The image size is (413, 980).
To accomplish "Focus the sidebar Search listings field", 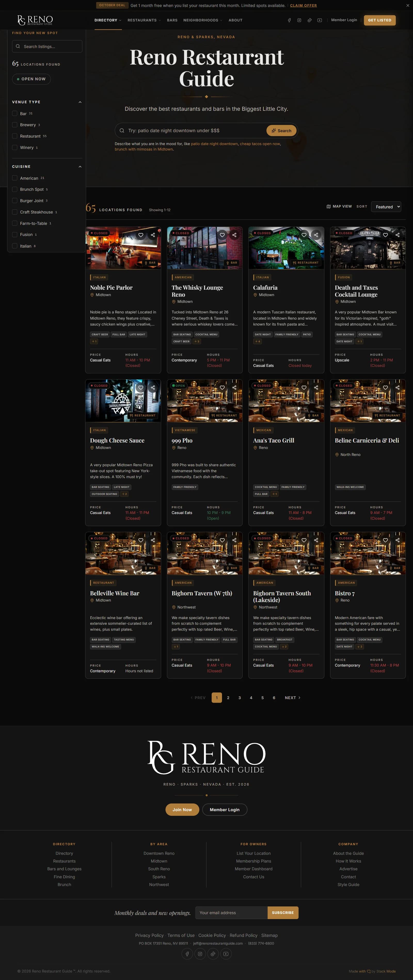I will click(47, 46).
